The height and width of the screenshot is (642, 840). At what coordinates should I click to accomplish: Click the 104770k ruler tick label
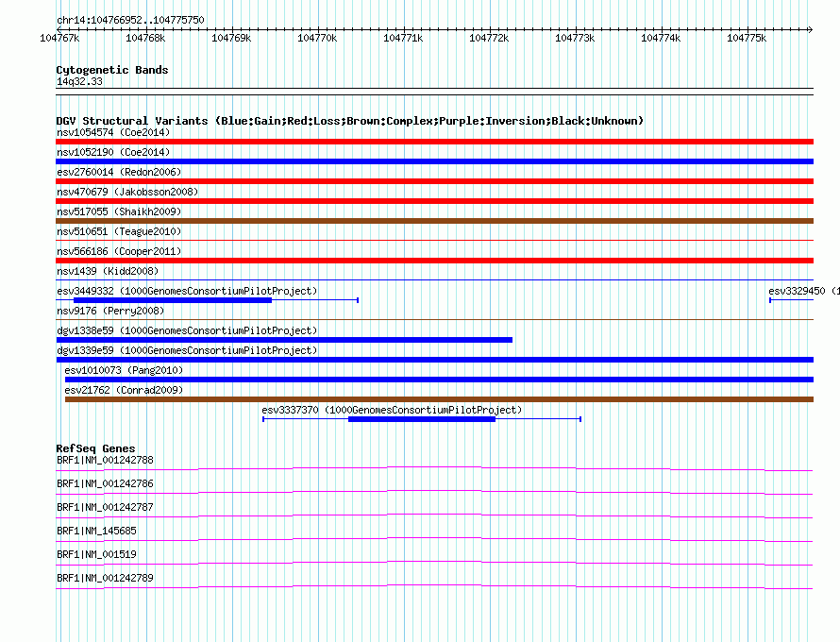click(317, 38)
